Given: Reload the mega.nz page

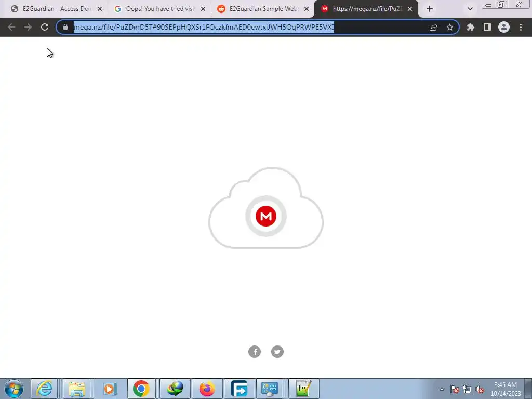Looking at the screenshot, I should pos(45,27).
